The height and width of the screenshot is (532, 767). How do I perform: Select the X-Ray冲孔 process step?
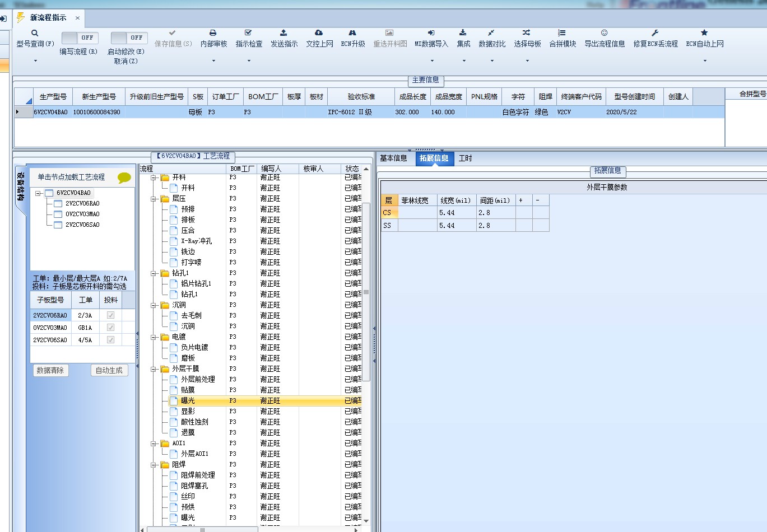coord(196,241)
